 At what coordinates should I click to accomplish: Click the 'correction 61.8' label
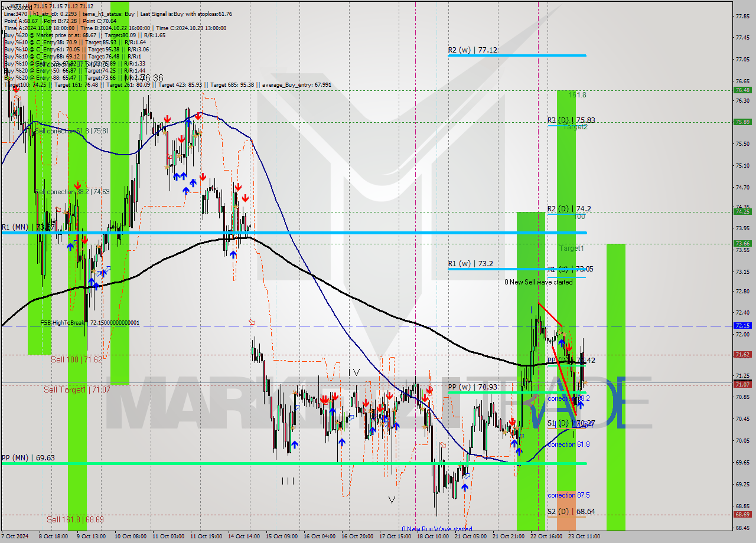(x=569, y=444)
